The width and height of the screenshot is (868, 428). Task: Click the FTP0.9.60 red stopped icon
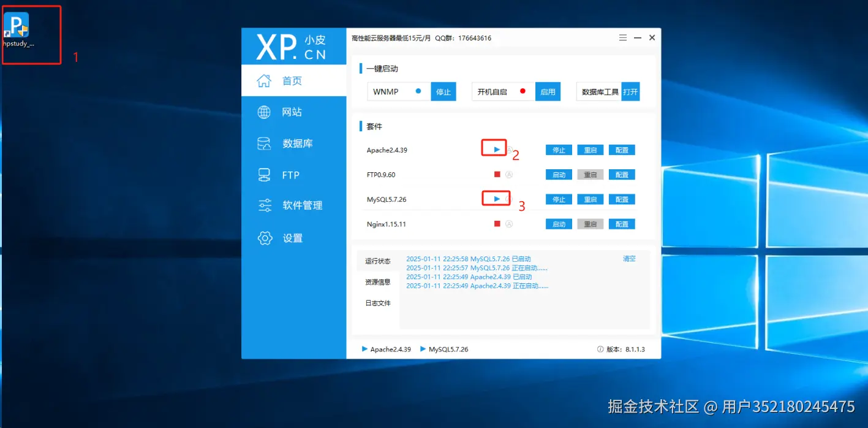click(x=497, y=174)
